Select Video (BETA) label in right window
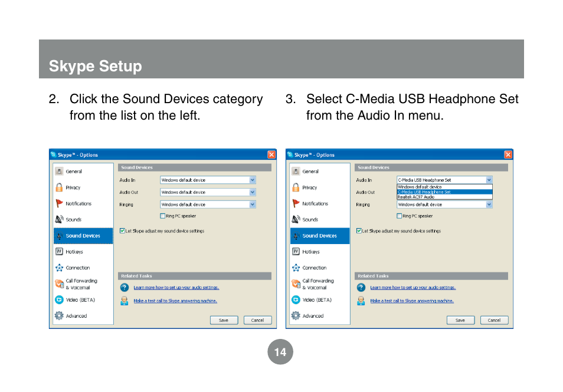The height and width of the screenshot is (392, 563). (x=317, y=300)
